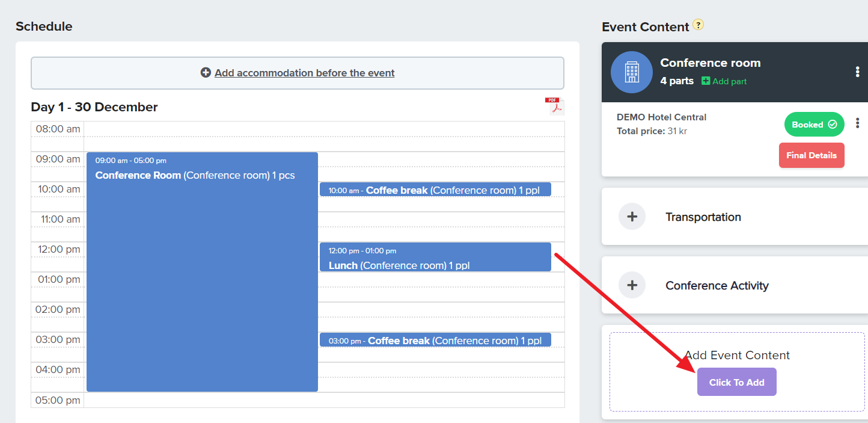Screen dimensions: 868x423
Task: Select the 12:00 pm Lunch event
Action: pyautogui.click(x=435, y=257)
